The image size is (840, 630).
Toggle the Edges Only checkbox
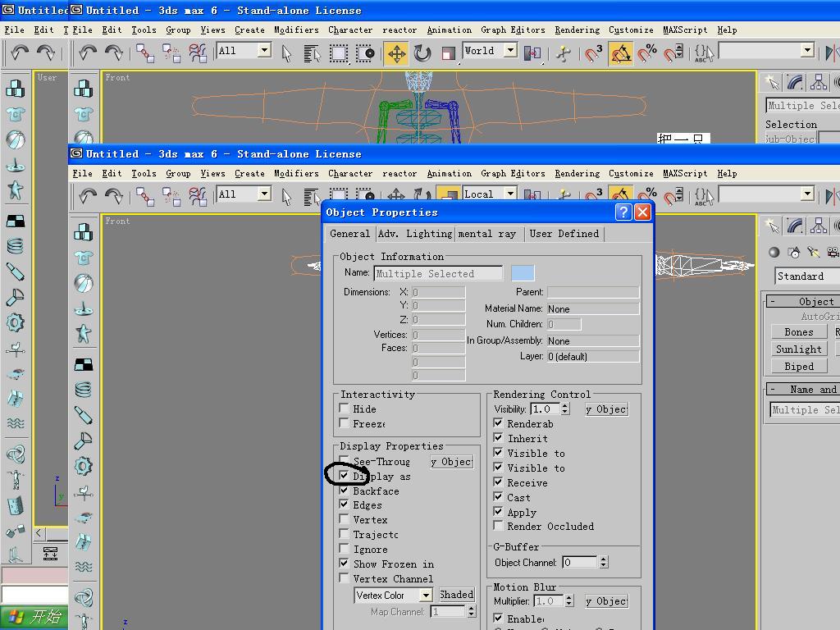(344, 504)
